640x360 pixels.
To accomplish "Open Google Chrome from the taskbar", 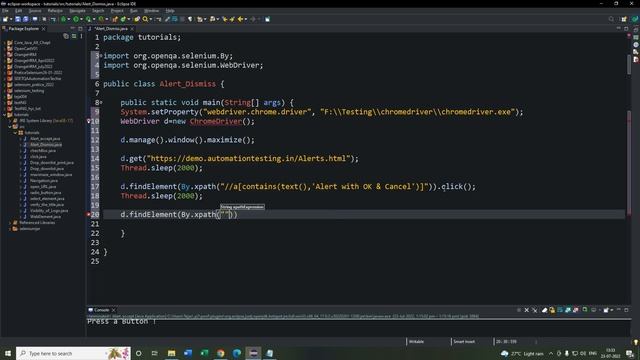I will [220, 353].
